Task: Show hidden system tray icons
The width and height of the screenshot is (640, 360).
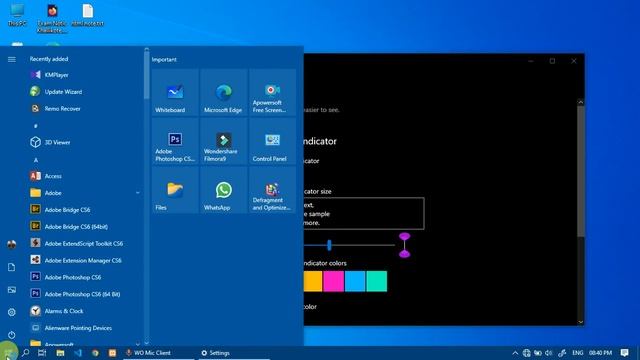Action: (515, 353)
